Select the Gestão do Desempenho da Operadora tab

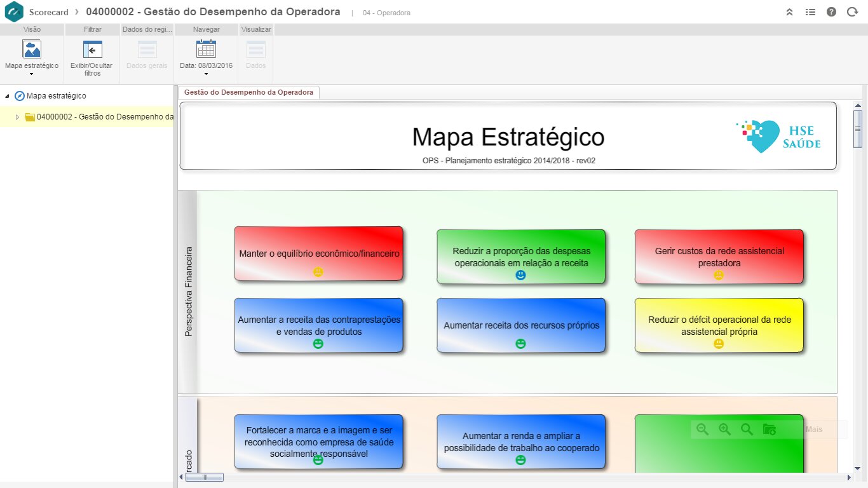(248, 93)
